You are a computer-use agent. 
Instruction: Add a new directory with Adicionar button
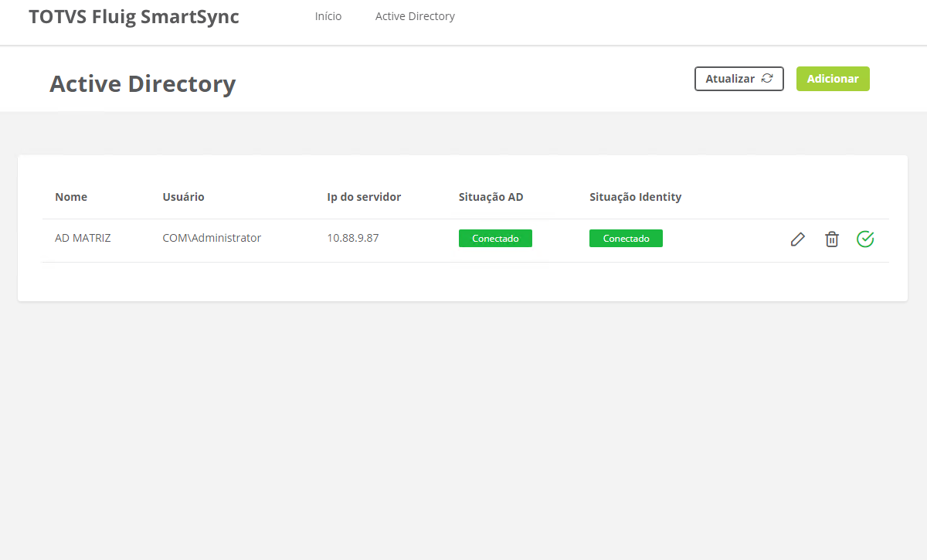[x=833, y=79]
